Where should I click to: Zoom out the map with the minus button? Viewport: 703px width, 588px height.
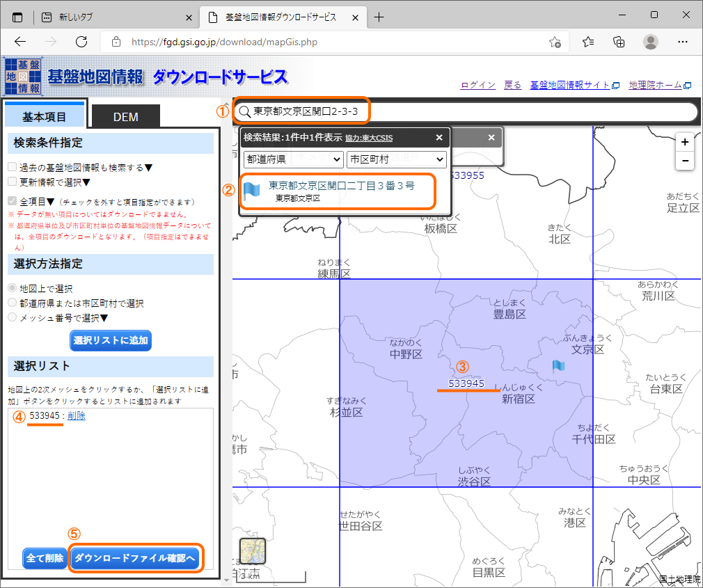point(685,161)
